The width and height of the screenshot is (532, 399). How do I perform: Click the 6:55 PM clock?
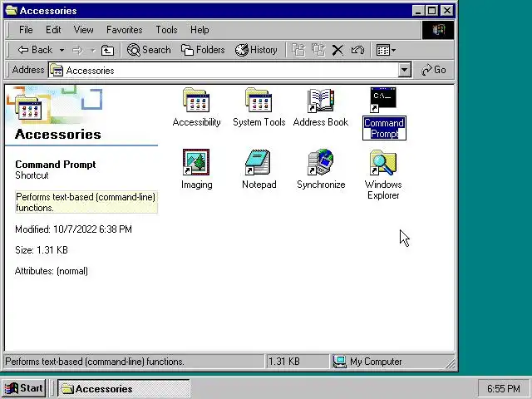tap(503, 388)
